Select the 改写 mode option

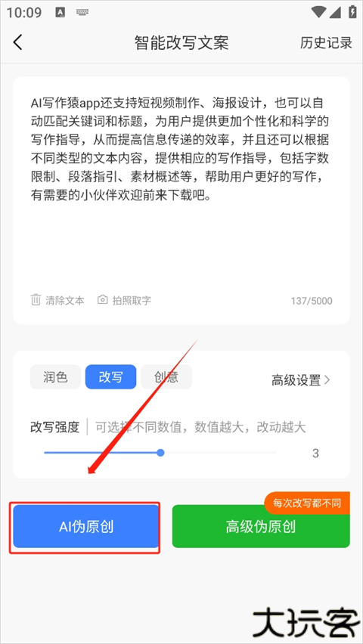pos(110,377)
